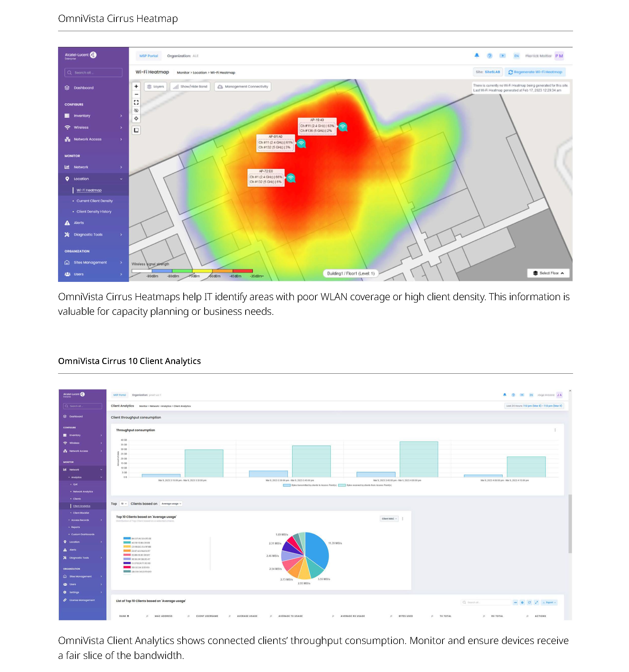
Task: Toggle the crossed-eye visibility icon on map
Action: coord(136,111)
